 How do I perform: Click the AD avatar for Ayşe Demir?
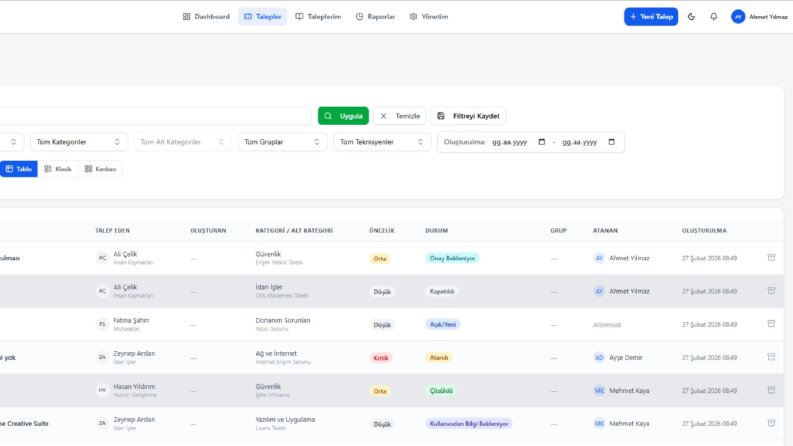(x=599, y=358)
